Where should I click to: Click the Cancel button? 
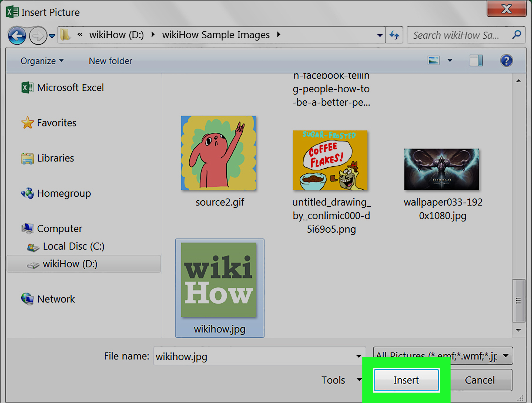[480, 380]
